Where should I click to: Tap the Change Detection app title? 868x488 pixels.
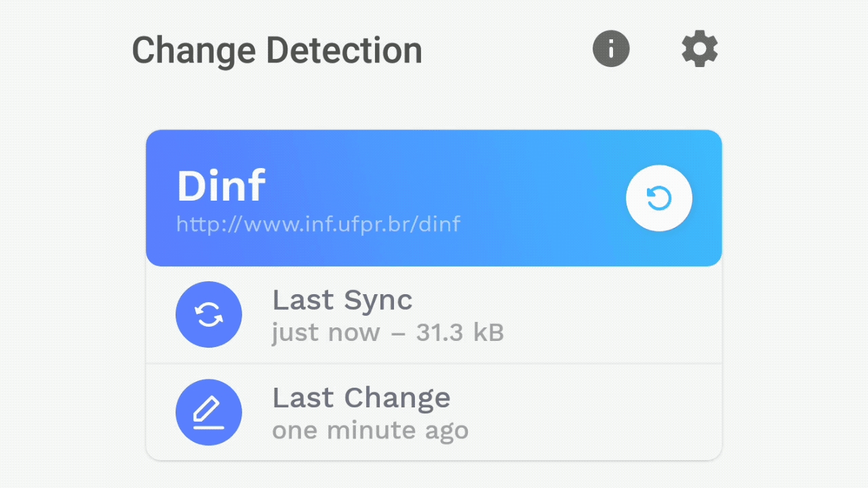[x=277, y=50]
